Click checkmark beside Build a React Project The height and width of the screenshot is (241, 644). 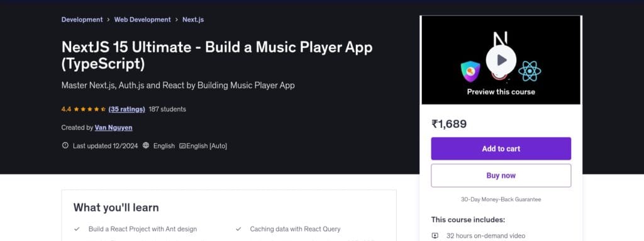click(77, 229)
